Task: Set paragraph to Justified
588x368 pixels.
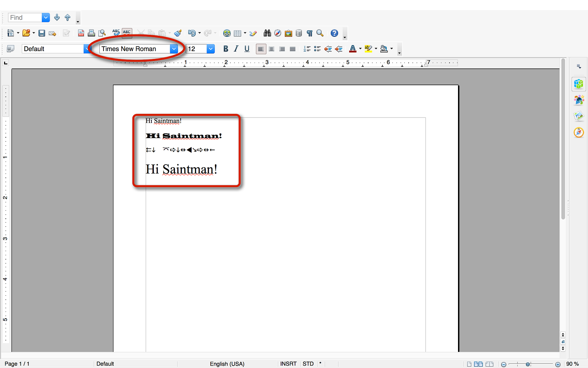Action: (x=292, y=49)
